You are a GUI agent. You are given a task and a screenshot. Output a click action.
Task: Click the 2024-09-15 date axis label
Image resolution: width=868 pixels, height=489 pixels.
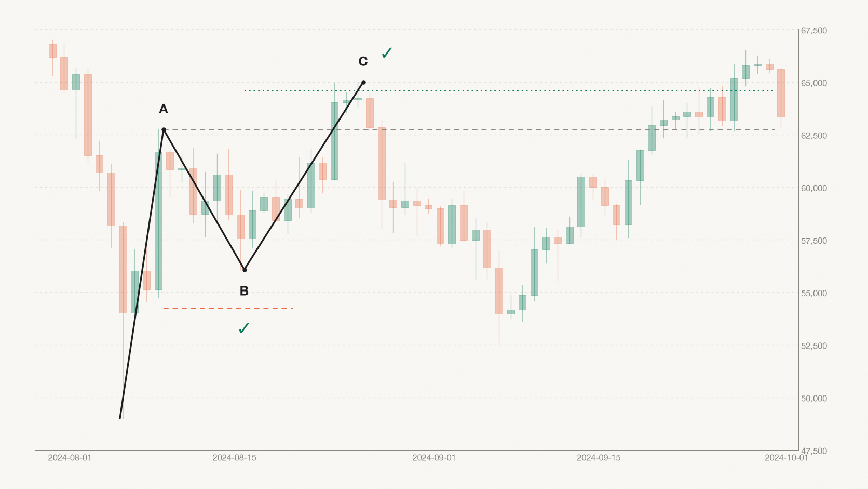pos(599,458)
